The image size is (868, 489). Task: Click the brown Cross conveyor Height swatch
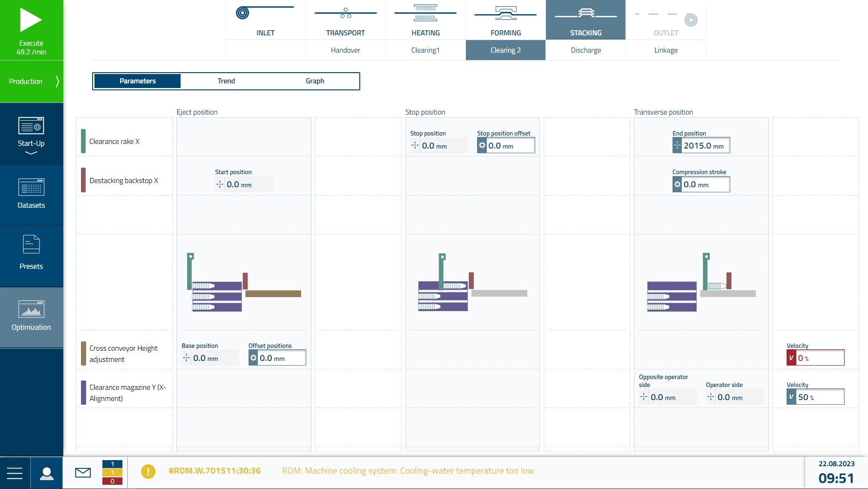pos(83,353)
